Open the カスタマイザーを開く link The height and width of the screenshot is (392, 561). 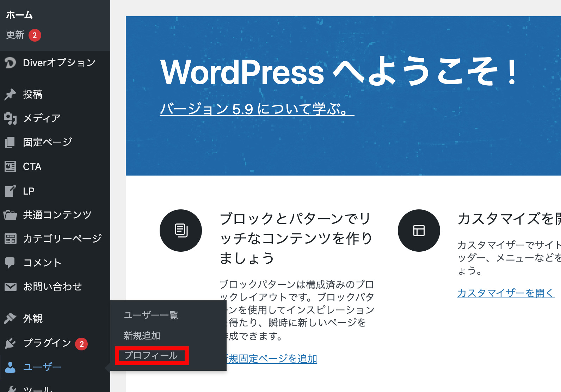click(505, 293)
